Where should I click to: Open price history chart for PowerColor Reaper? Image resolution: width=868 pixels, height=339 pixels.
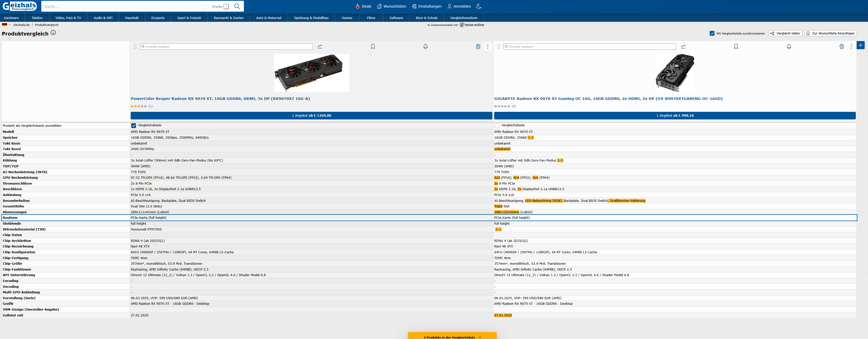point(320,47)
